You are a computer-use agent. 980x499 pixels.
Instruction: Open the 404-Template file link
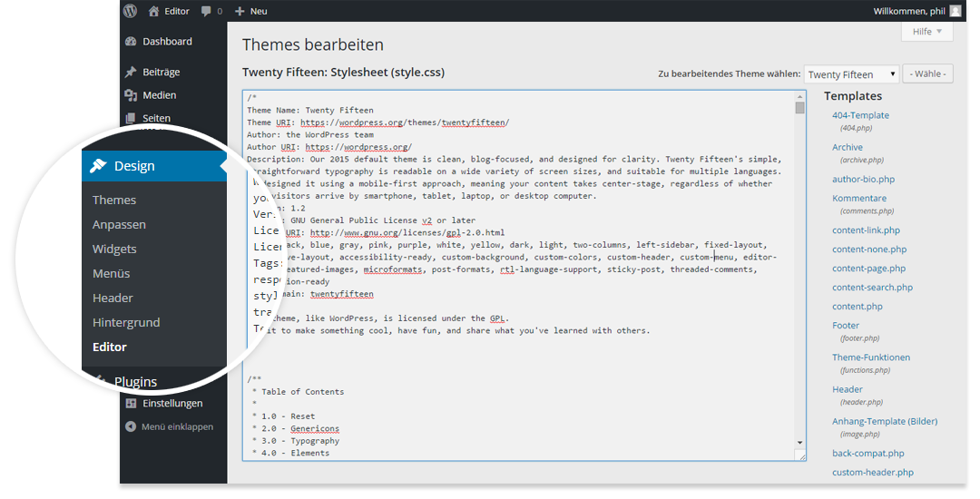click(x=860, y=115)
